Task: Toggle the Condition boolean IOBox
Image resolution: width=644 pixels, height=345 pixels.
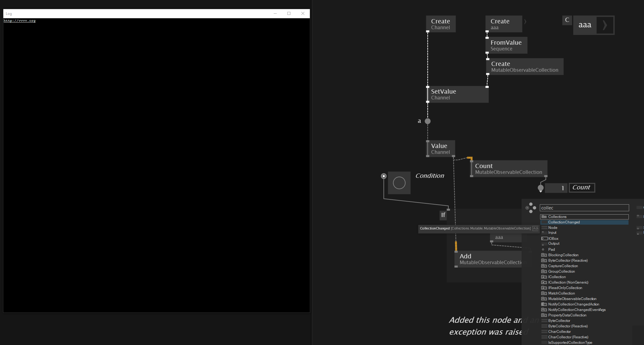Action: point(399,183)
